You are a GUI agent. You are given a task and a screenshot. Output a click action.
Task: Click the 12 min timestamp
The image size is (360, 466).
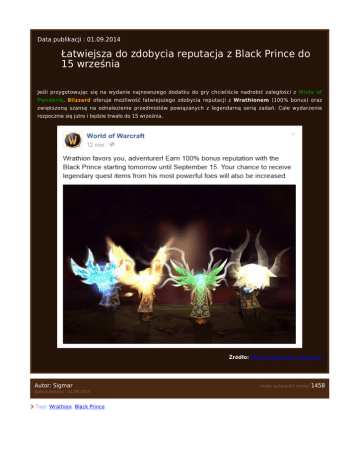pyautogui.click(x=95, y=145)
